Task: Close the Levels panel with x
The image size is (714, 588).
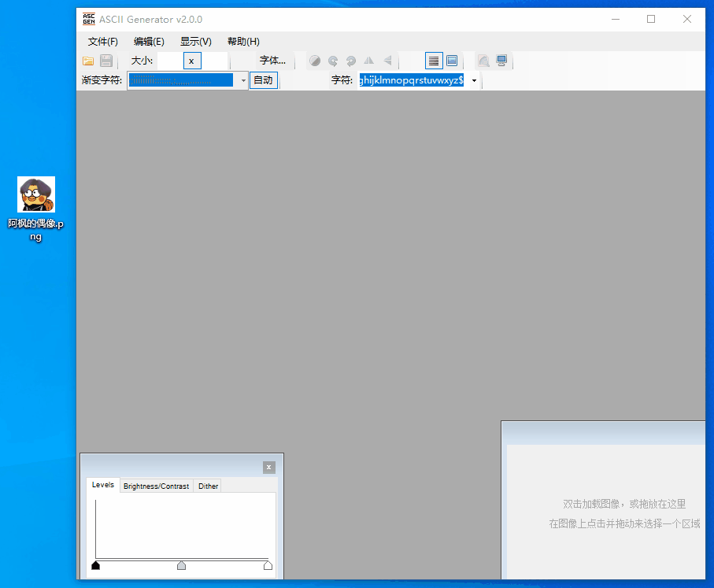Action: tap(269, 468)
